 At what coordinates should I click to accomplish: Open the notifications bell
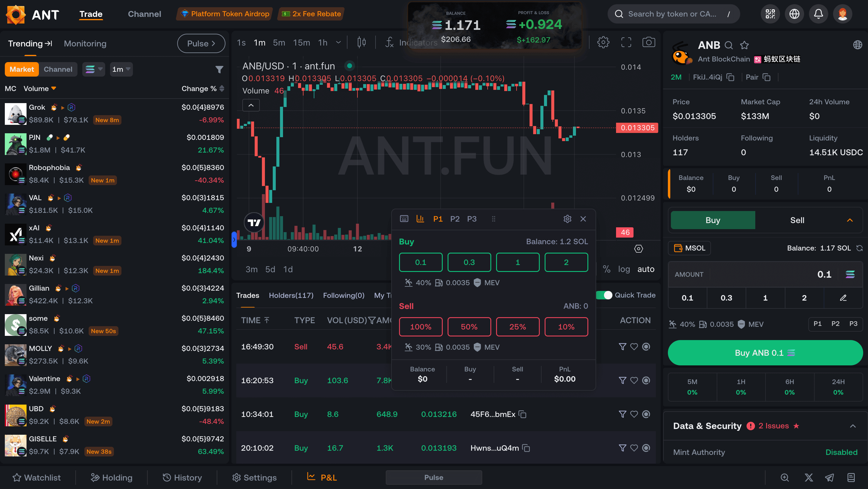(x=819, y=14)
